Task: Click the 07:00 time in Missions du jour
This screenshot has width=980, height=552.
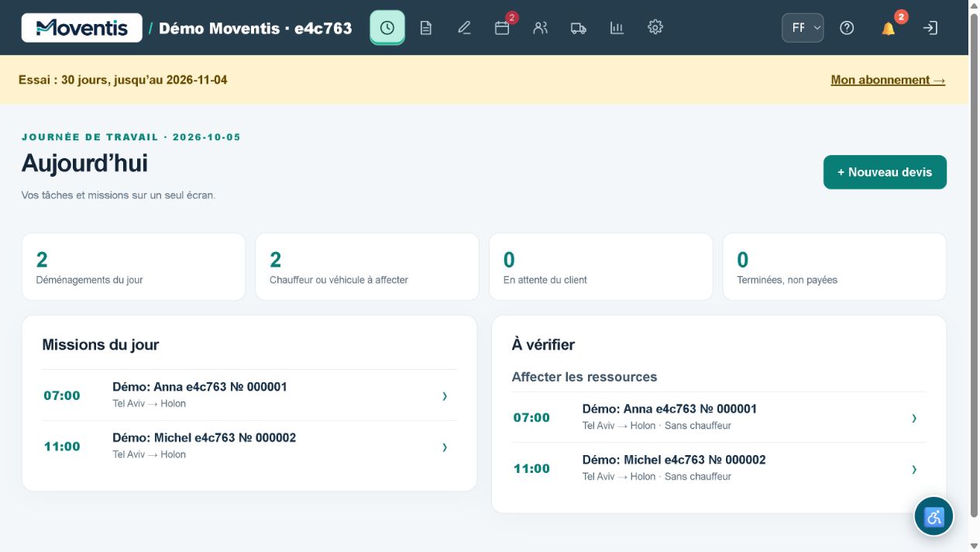Action: coord(62,395)
